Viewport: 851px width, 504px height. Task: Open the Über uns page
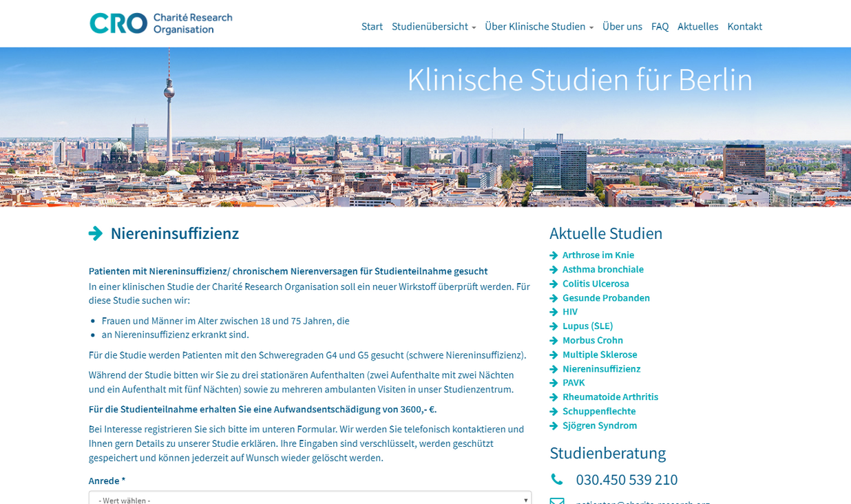click(622, 27)
